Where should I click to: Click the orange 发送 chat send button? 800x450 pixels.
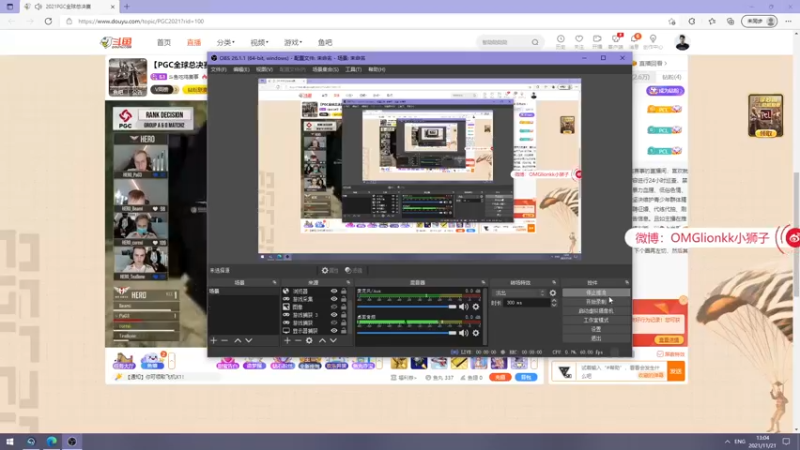pyautogui.click(x=676, y=371)
